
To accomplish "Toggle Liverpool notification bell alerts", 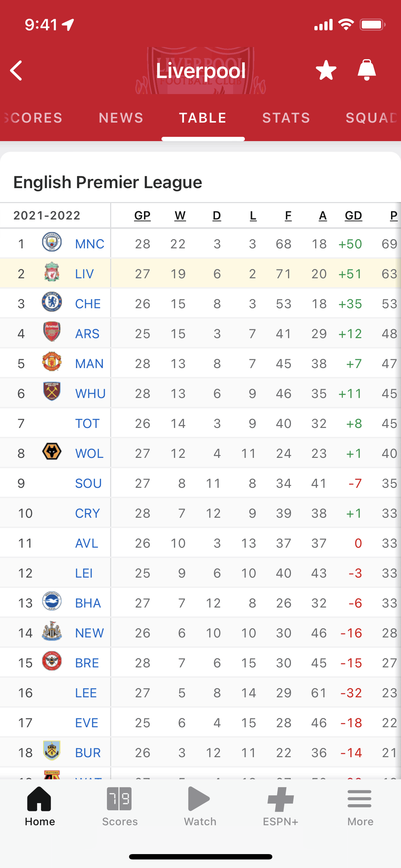I will [366, 70].
